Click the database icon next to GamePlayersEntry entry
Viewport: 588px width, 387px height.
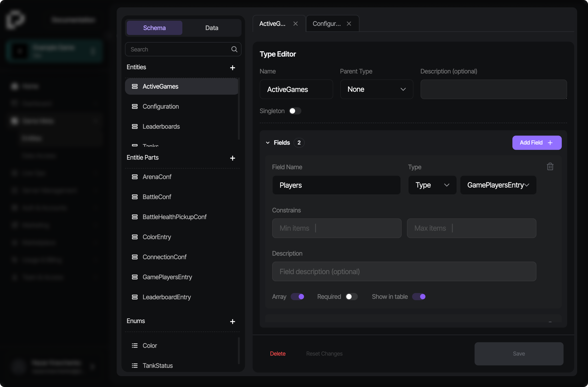click(135, 277)
